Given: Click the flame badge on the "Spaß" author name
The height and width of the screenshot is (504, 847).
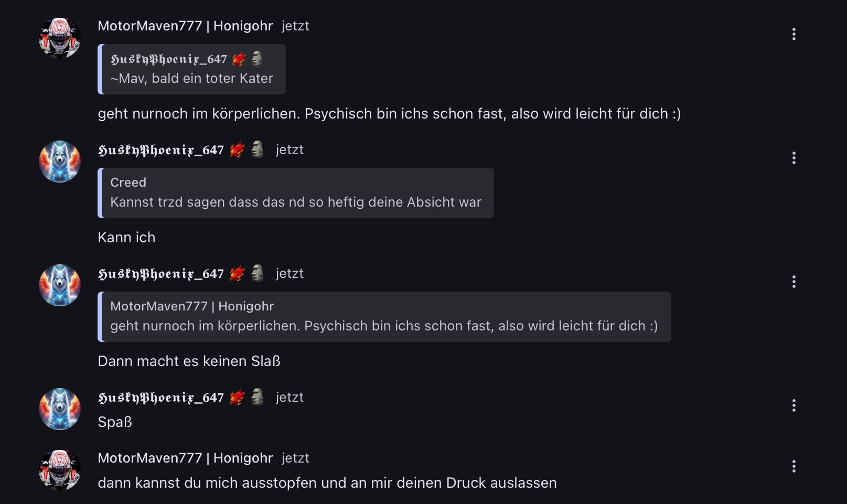Looking at the screenshot, I should 237,398.
